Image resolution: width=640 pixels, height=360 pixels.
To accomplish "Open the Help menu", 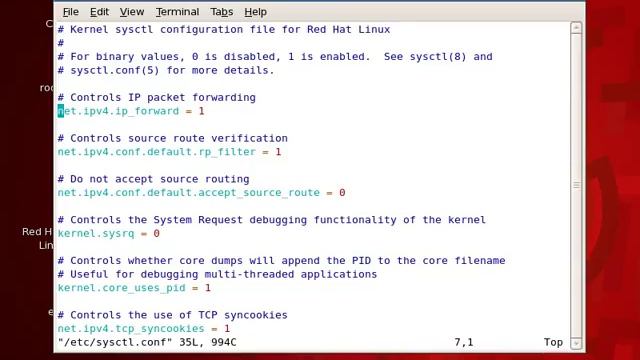I will pyautogui.click(x=256, y=12).
